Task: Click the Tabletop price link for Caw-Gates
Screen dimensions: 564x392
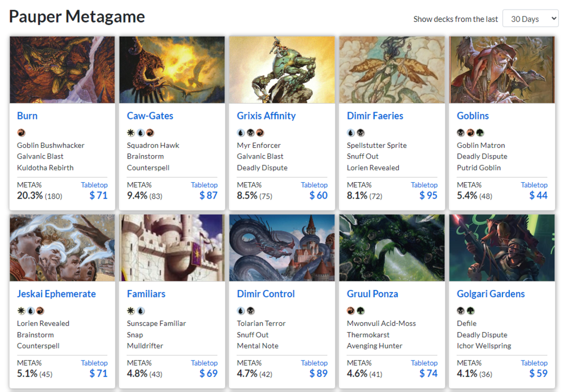Action: pyautogui.click(x=204, y=184)
